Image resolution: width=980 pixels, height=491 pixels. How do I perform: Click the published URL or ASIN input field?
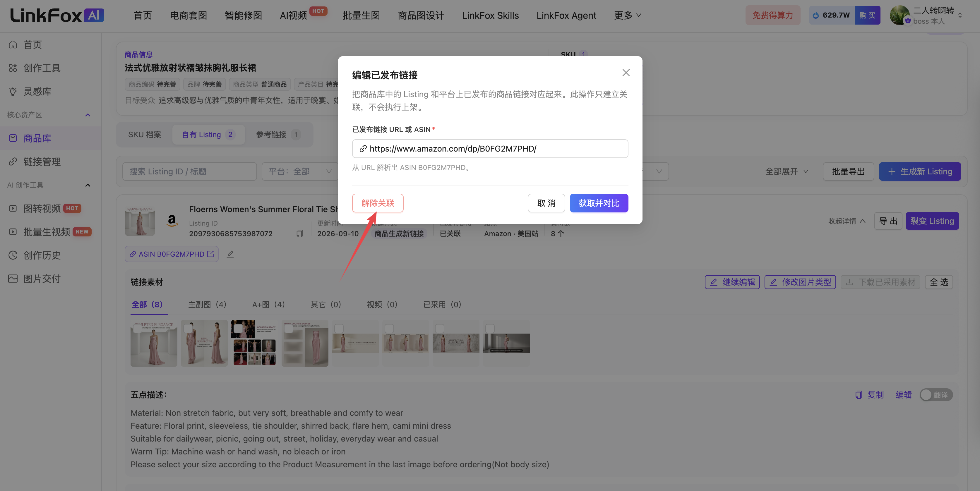click(490, 149)
